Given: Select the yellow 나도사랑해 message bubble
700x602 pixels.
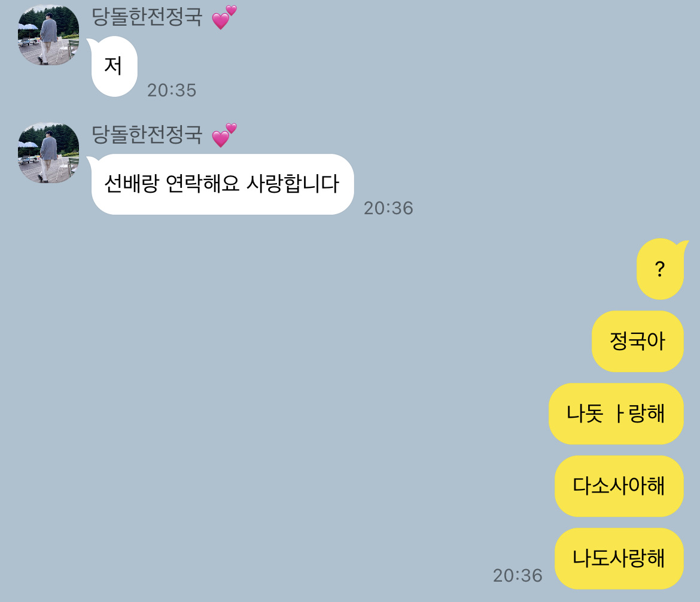Looking at the screenshot, I should (619, 558).
